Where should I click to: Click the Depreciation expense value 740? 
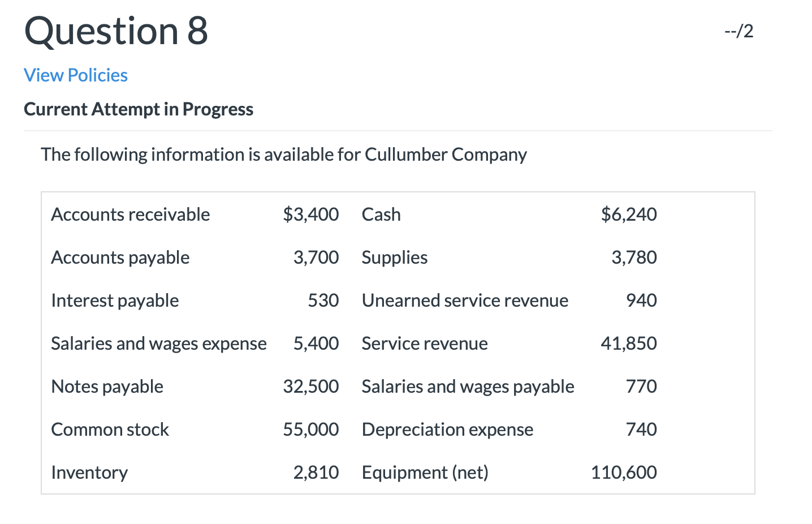tap(641, 429)
